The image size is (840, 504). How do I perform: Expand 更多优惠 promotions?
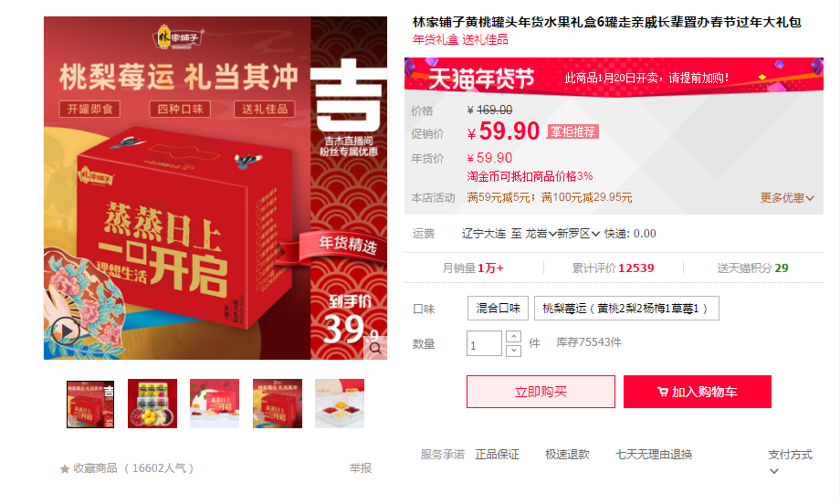coord(787,198)
